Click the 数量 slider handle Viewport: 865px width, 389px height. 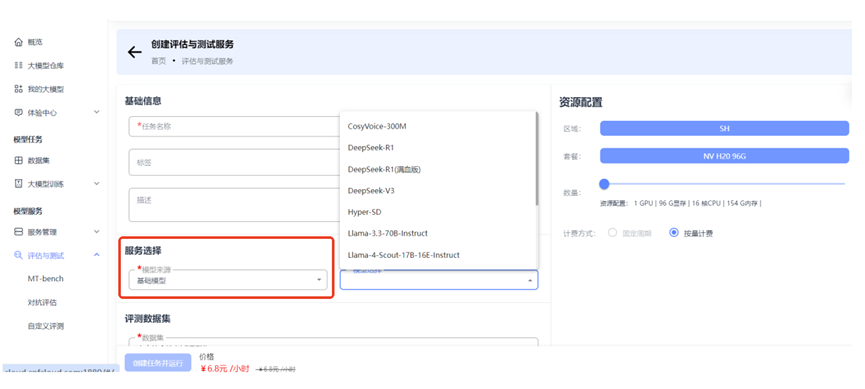point(604,184)
